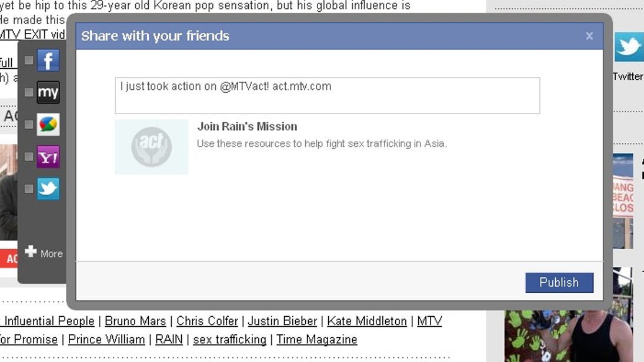Select the MySpace share icon

(48, 92)
